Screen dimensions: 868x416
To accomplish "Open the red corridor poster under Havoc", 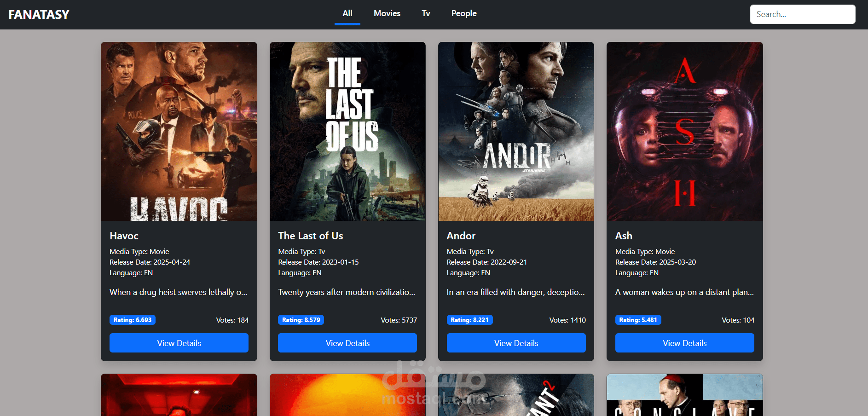I will click(179, 395).
